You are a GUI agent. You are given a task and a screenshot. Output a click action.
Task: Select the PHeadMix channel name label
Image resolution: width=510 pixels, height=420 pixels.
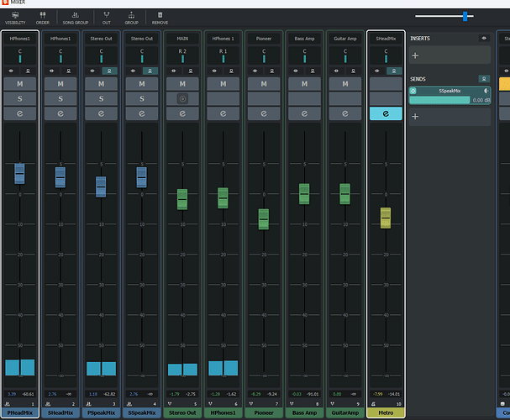pyautogui.click(x=20, y=412)
